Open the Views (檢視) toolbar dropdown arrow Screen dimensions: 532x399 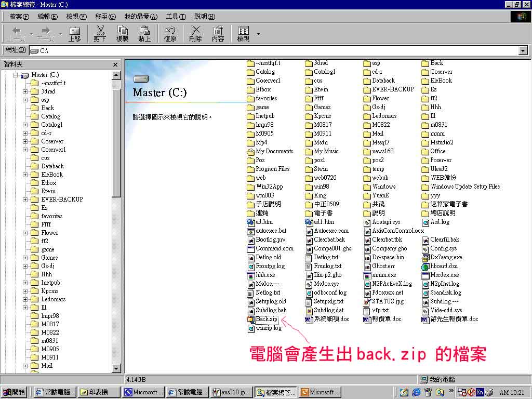point(258,34)
